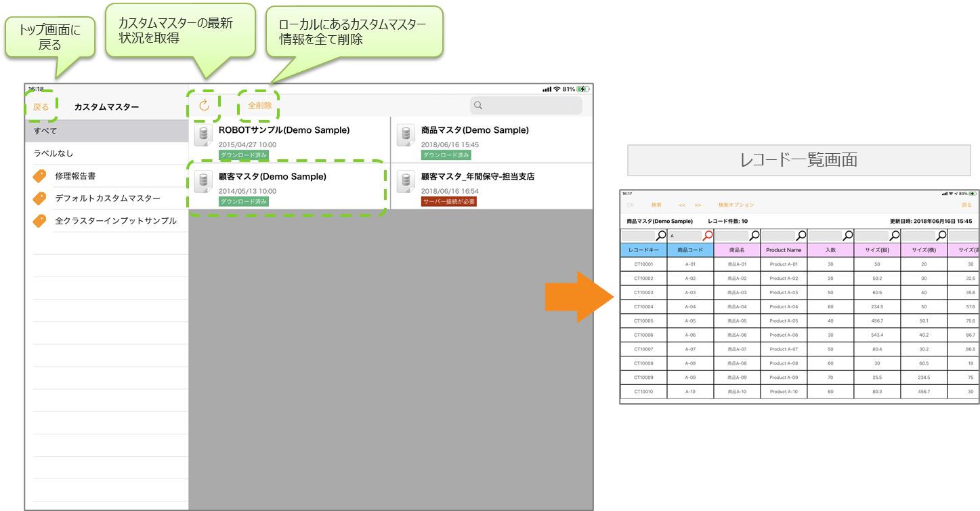
Task: Click the 商品マスタ(Demo Sample) database icon
Action: 406,135
